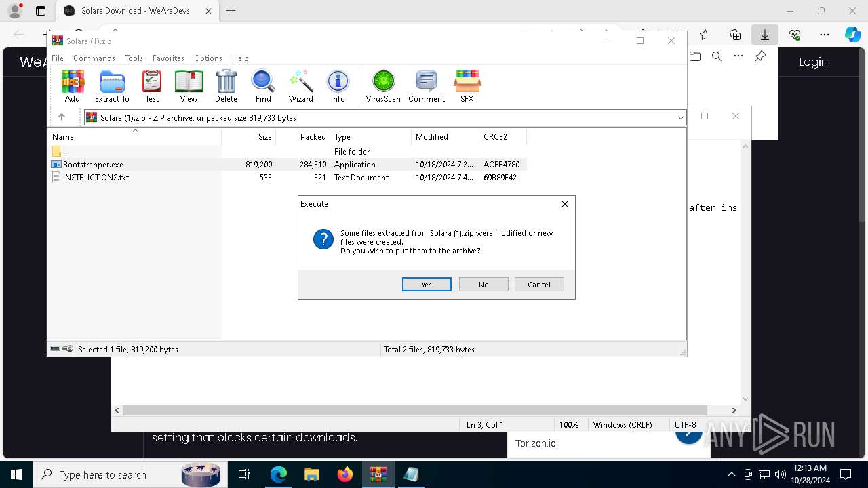This screenshot has height=488, width=868.
Task: Select the Bootstrapper.exe file row
Action: (x=288, y=165)
